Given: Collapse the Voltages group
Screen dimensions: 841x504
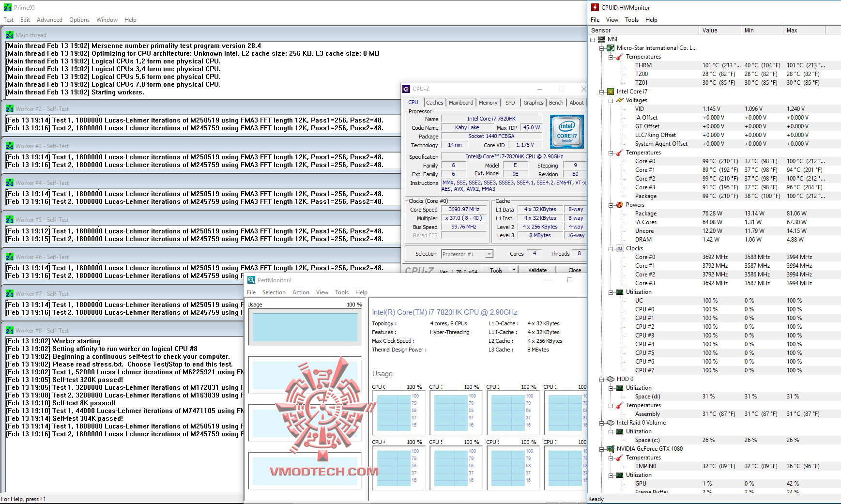Looking at the screenshot, I should [611, 100].
